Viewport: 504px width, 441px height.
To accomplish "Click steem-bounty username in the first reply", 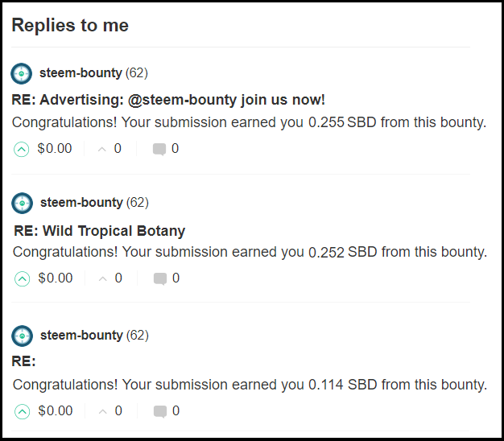I will click(81, 73).
